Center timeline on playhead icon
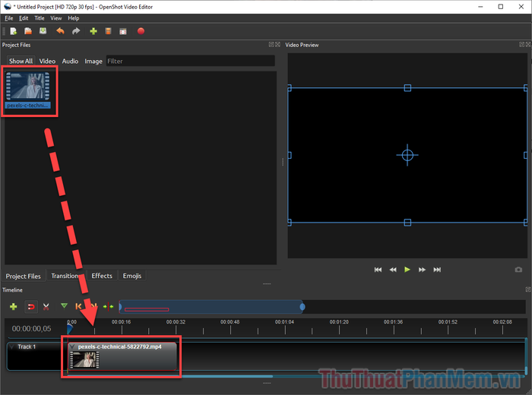This screenshot has height=395, width=532. coord(108,307)
